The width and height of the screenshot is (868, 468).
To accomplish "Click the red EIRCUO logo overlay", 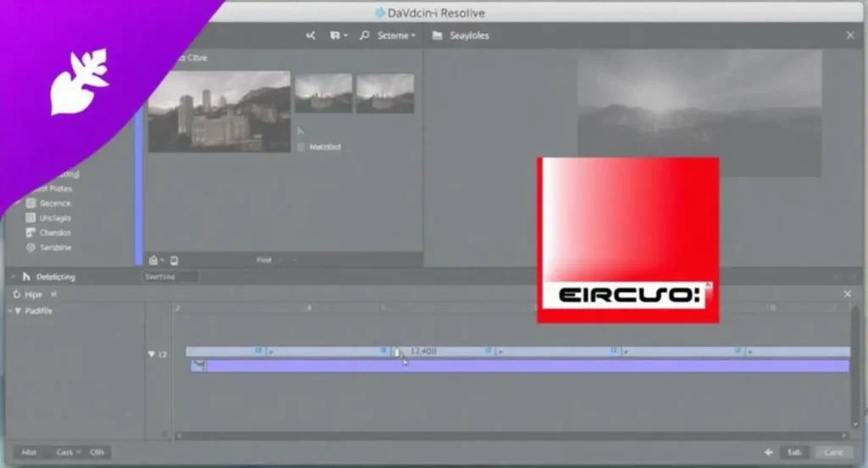I will (x=628, y=240).
